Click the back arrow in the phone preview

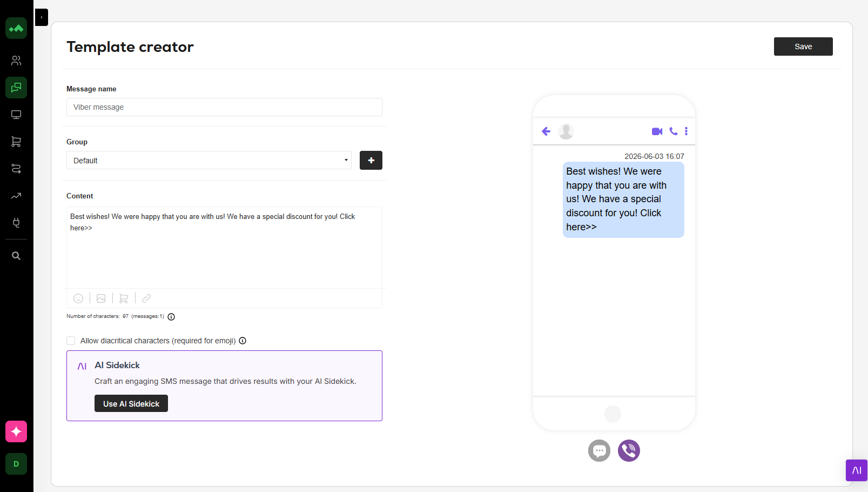click(x=546, y=131)
